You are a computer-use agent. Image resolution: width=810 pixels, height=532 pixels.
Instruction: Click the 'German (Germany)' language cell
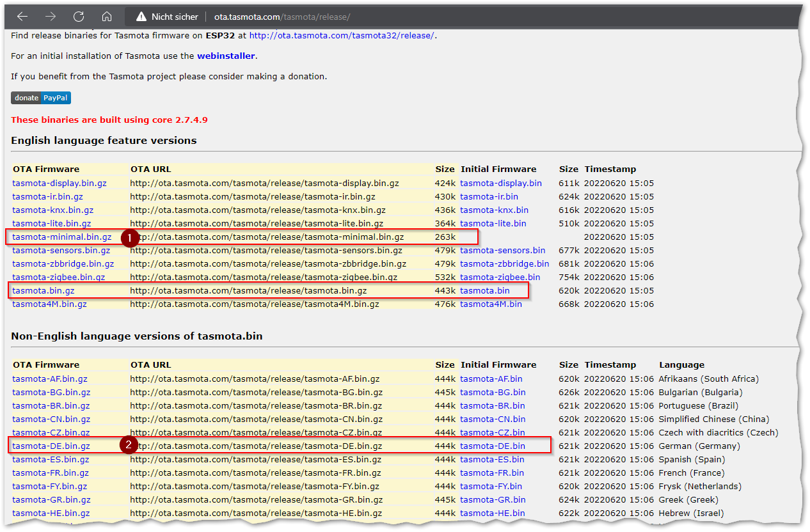point(699,446)
